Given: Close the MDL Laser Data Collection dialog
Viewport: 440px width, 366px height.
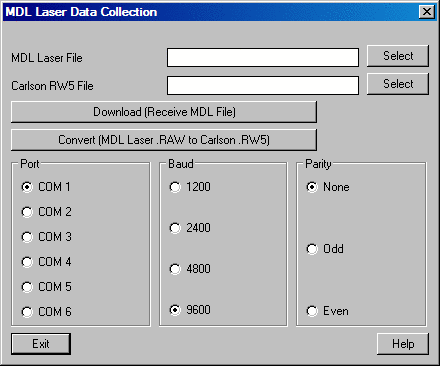Looking at the screenshot, I should (427, 12).
